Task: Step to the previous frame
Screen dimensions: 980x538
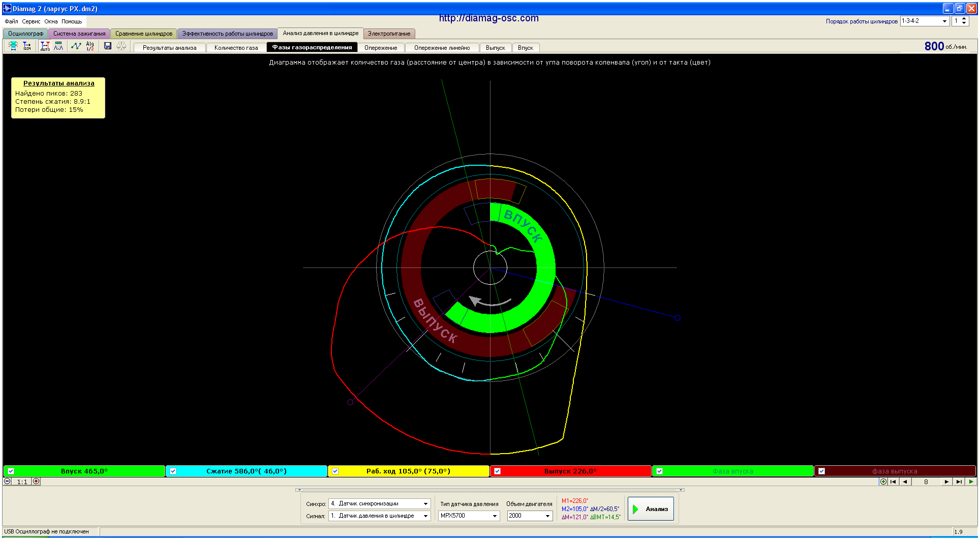Action: click(905, 482)
